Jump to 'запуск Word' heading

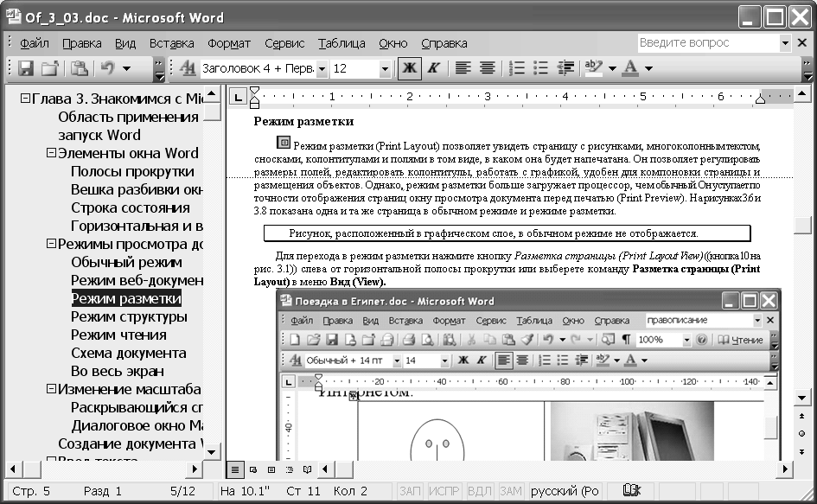click(x=99, y=135)
